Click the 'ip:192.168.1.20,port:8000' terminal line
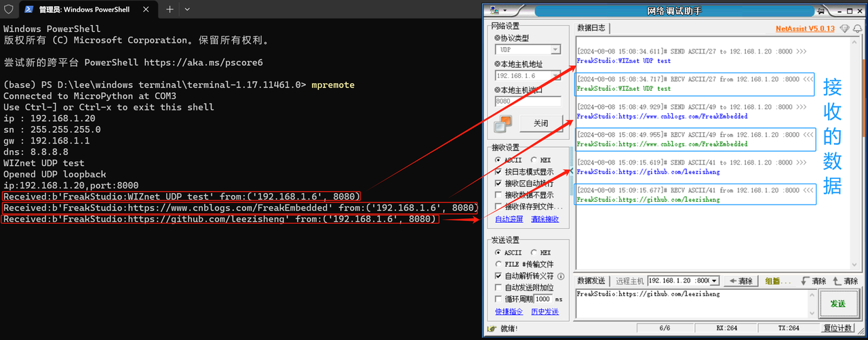868x340 pixels. pyautogui.click(x=71, y=186)
